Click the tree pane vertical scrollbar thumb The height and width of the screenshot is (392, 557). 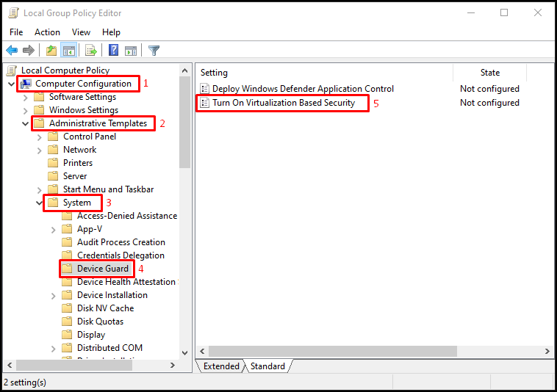point(184,123)
